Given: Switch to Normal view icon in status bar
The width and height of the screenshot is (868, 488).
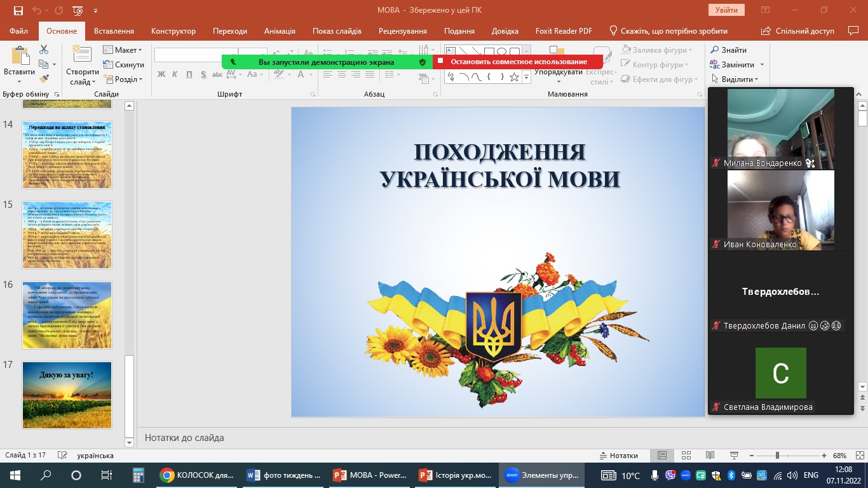Looking at the screenshot, I should click(x=662, y=456).
